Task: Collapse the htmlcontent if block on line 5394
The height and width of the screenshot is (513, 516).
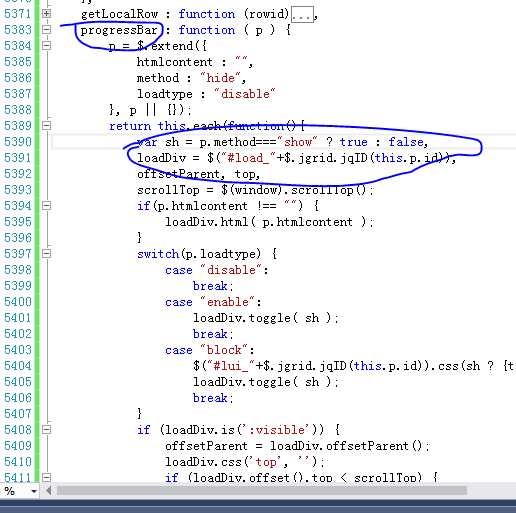Action: pos(46,206)
